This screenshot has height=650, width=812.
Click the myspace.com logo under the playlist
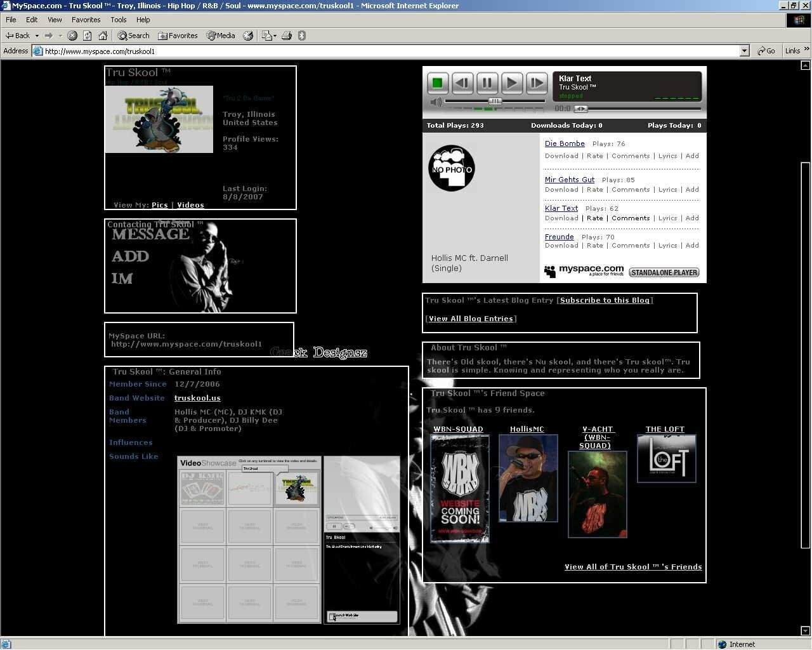tap(583, 270)
